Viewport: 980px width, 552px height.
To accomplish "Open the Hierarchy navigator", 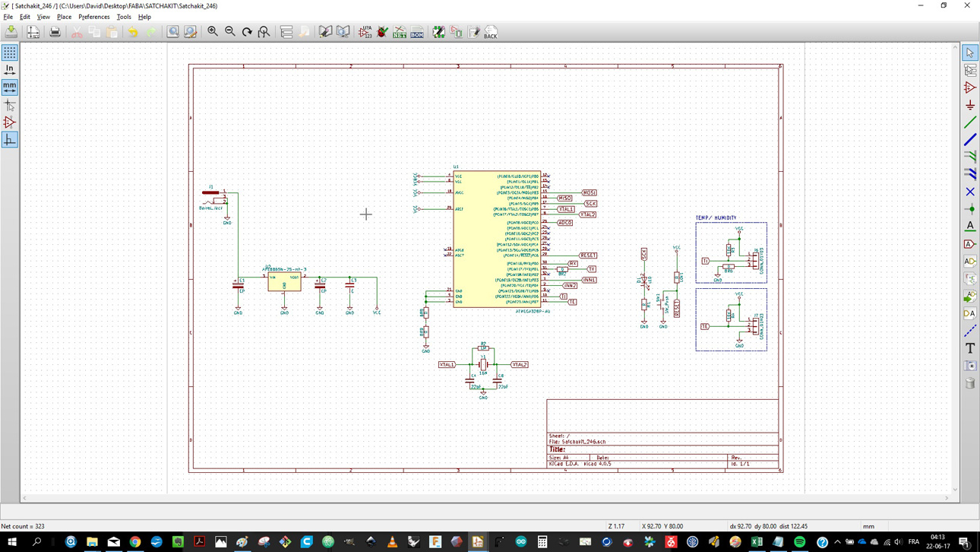I will [286, 32].
